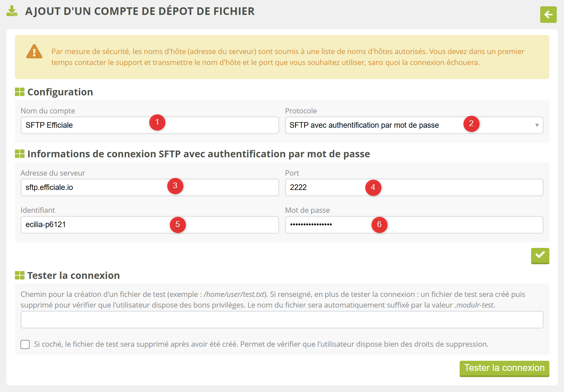Click red marker number 2
The width and height of the screenshot is (564, 392).
(x=471, y=124)
